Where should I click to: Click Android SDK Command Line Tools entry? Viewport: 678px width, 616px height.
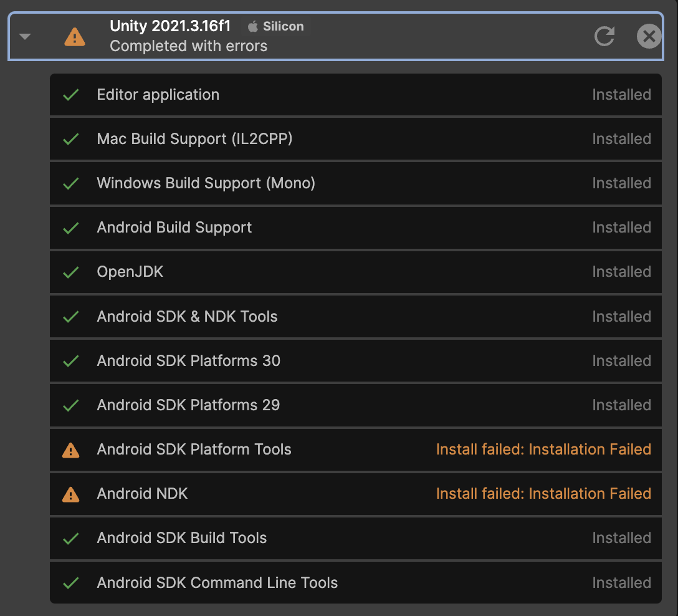click(x=217, y=583)
